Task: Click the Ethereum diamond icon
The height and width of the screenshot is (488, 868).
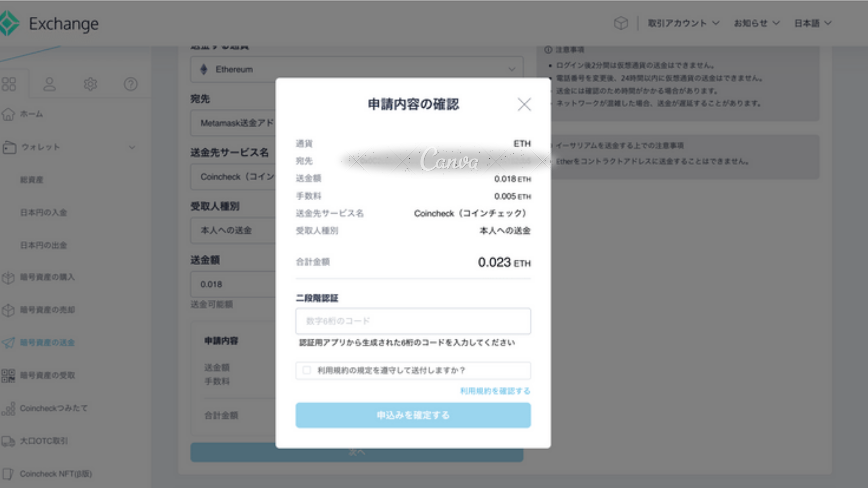Action: [203, 69]
